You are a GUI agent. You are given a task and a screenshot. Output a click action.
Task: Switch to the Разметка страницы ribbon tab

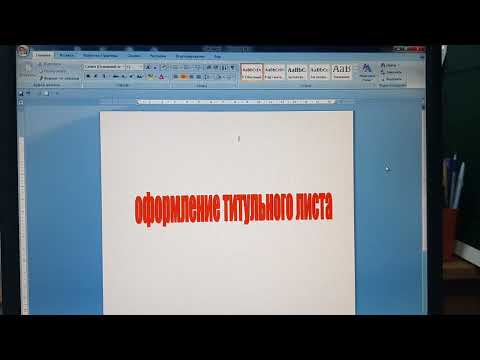(x=100, y=56)
